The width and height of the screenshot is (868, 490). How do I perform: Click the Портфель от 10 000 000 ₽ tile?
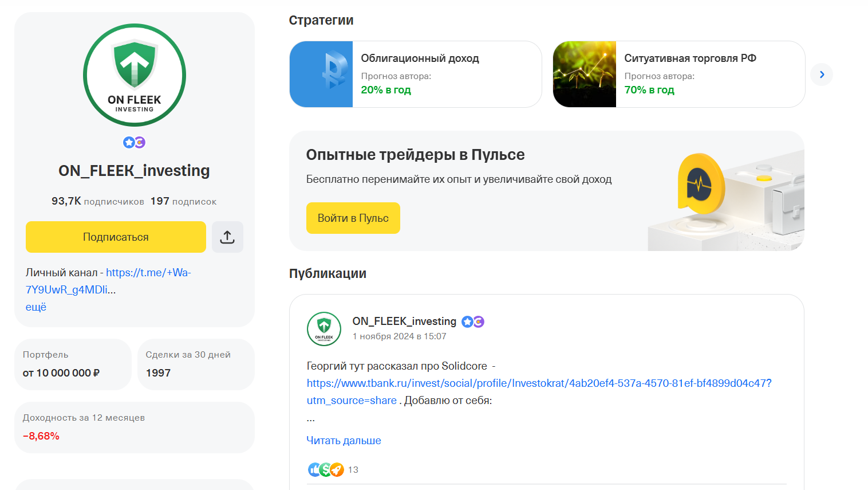(x=73, y=364)
